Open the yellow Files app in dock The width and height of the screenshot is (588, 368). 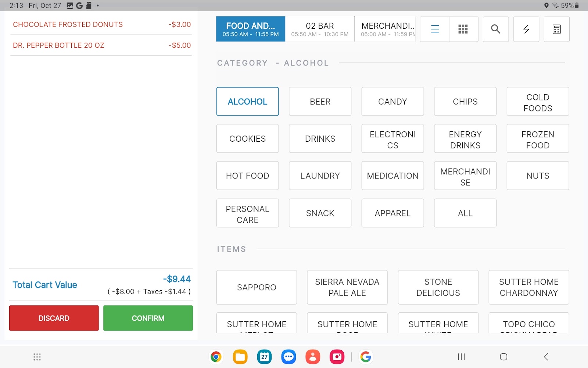pos(240,357)
